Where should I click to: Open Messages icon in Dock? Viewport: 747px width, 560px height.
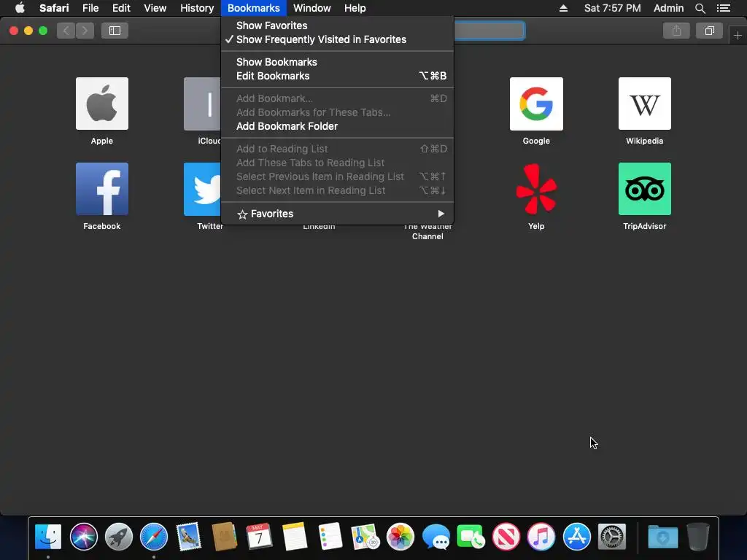[436, 537]
